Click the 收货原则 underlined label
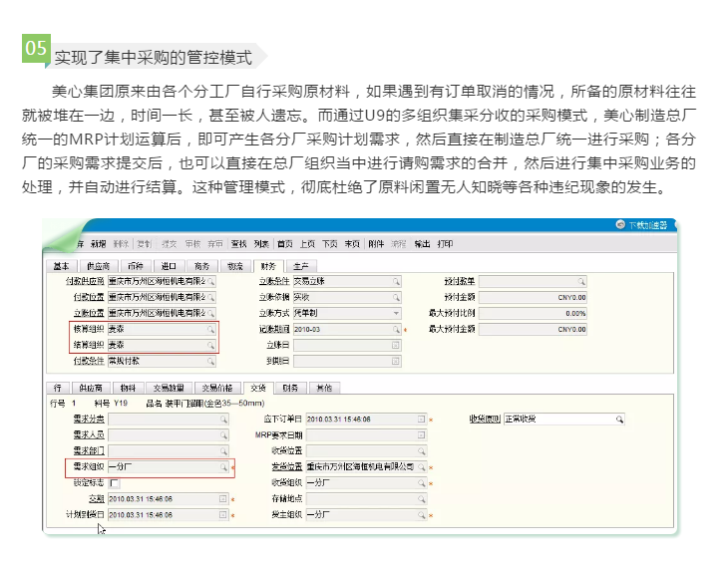The height and width of the screenshot is (566, 728). click(485, 420)
